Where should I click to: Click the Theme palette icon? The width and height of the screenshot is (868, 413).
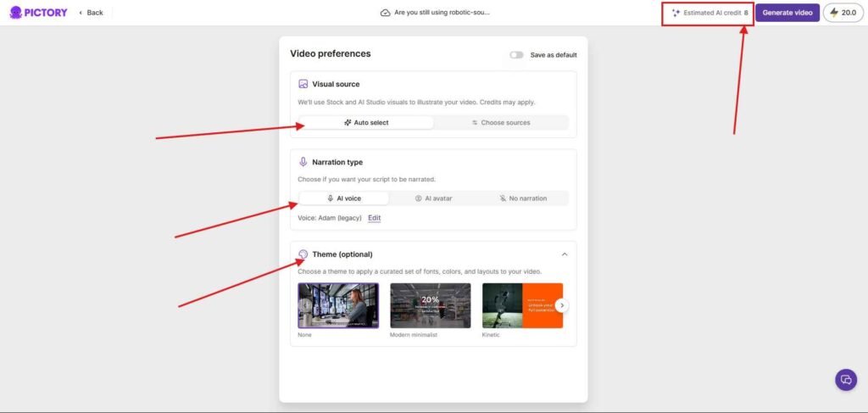[x=303, y=254]
